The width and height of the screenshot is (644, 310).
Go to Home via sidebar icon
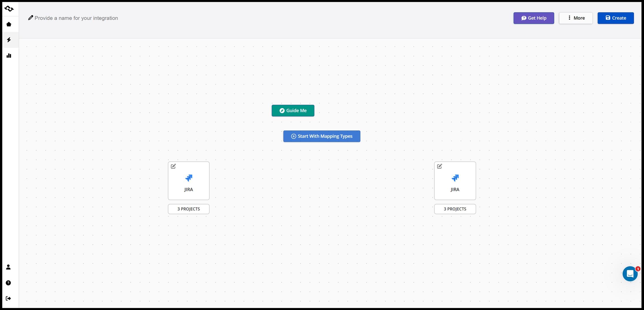[x=9, y=24]
